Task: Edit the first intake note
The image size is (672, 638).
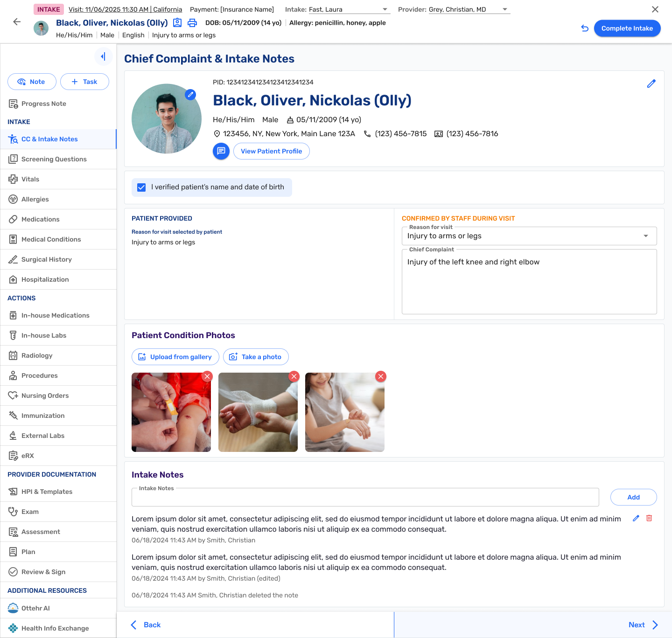Action: (x=636, y=518)
